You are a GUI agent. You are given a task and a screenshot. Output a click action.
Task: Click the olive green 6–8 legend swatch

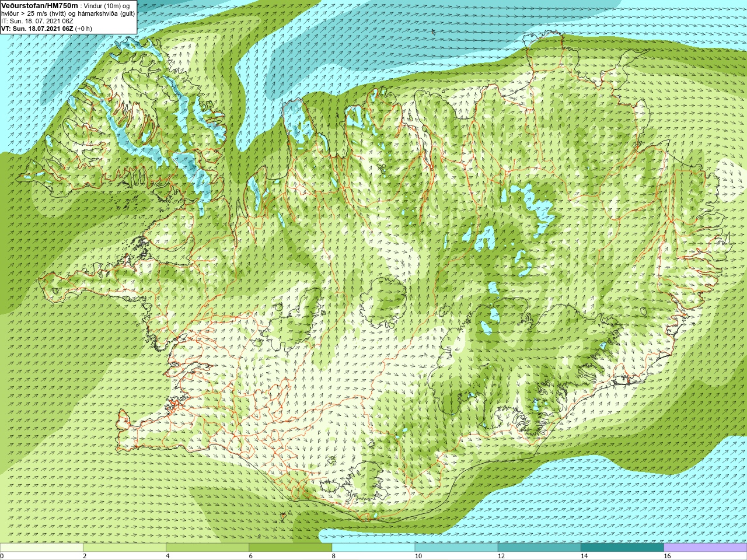coord(291,548)
